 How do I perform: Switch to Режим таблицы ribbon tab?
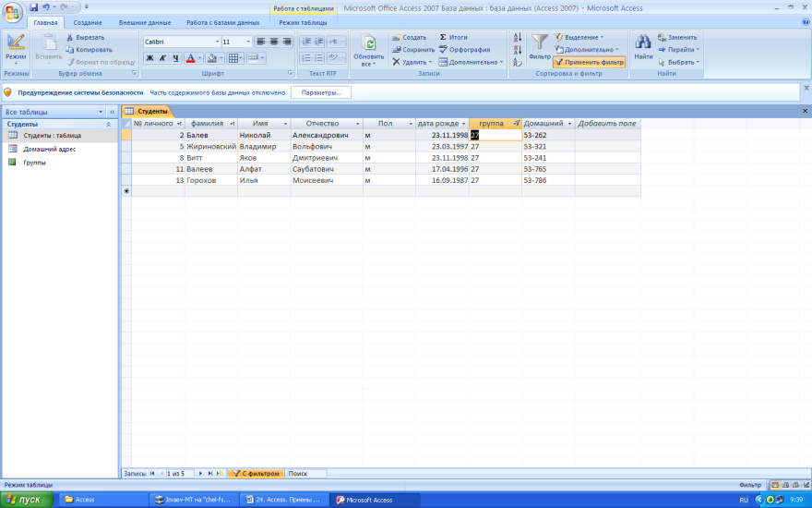pos(303,23)
